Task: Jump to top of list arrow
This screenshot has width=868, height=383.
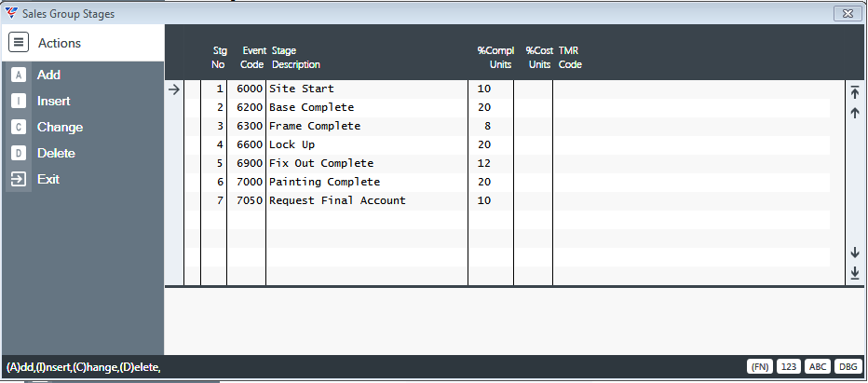Action: click(855, 92)
